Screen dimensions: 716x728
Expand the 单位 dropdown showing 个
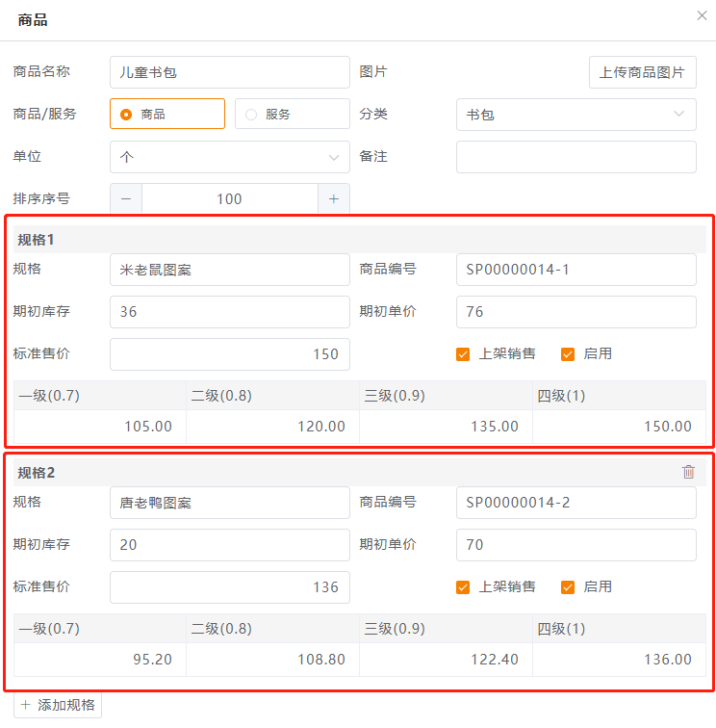(x=229, y=157)
